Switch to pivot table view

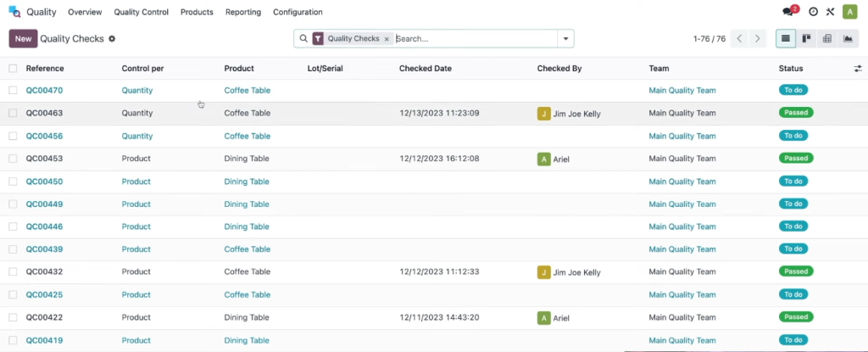pyautogui.click(x=827, y=39)
